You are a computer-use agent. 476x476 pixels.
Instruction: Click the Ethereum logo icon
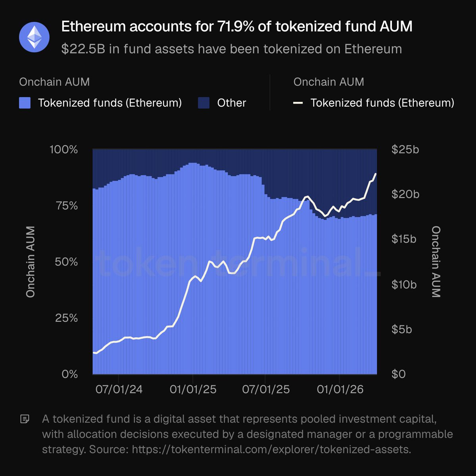pyautogui.click(x=34, y=38)
